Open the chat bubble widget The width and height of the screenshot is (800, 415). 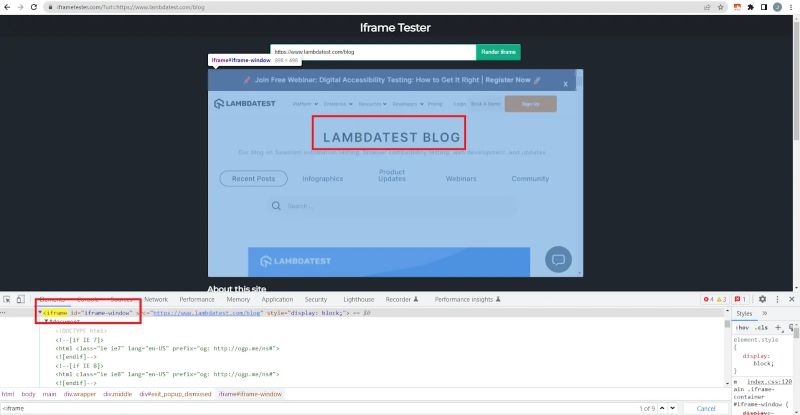558,259
